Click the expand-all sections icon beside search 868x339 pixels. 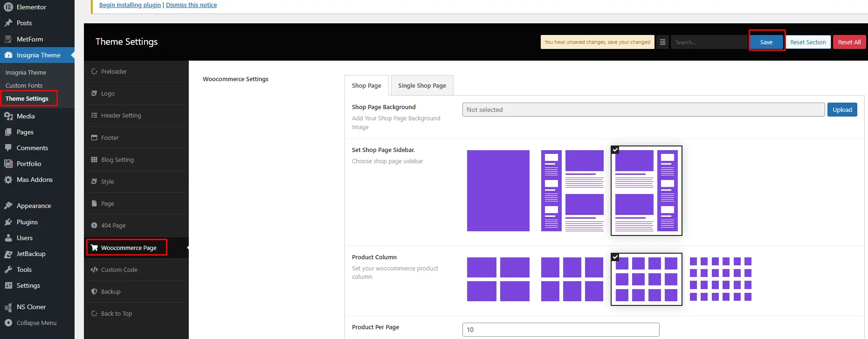pos(662,42)
